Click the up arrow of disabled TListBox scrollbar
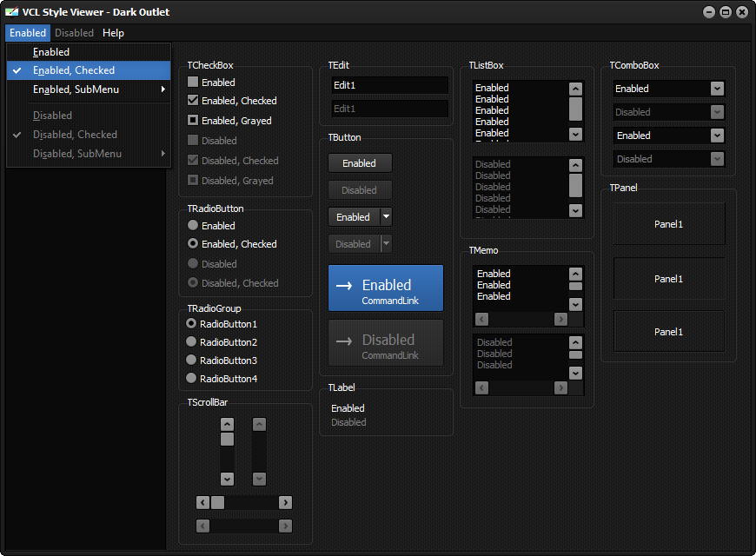 (x=575, y=165)
